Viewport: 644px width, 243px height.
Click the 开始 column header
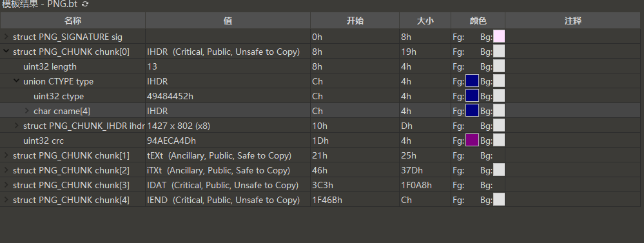point(355,21)
